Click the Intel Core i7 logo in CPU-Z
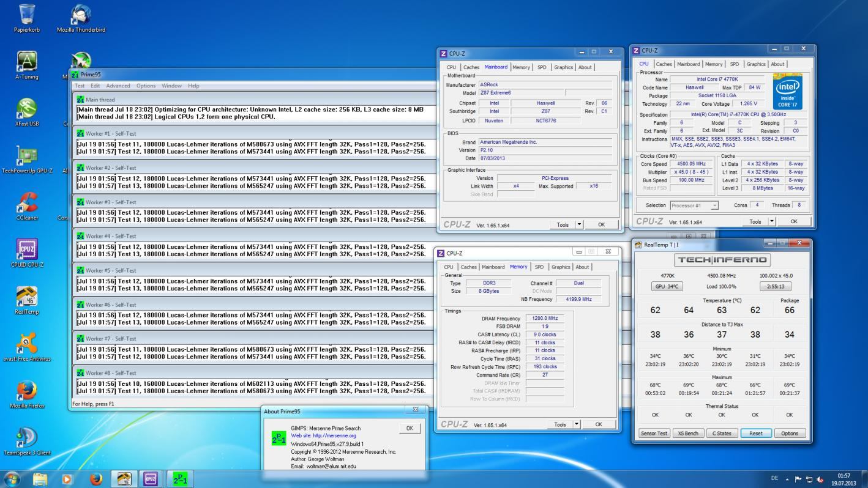 [788, 91]
